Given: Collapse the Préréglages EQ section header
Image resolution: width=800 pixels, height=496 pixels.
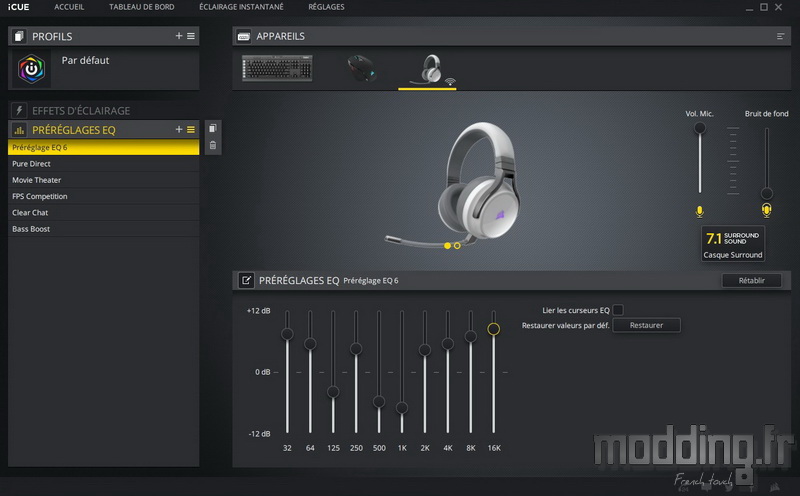Looking at the screenshot, I should point(104,130).
